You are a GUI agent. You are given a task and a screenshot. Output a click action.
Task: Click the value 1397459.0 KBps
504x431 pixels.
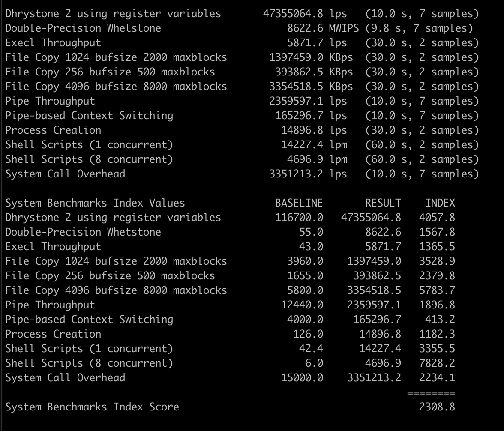[x=311, y=57]
